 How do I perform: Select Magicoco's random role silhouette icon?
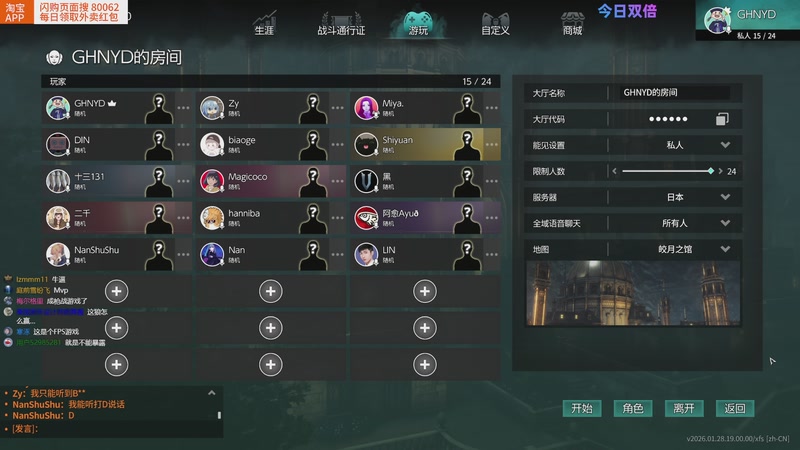coord(313,182)
